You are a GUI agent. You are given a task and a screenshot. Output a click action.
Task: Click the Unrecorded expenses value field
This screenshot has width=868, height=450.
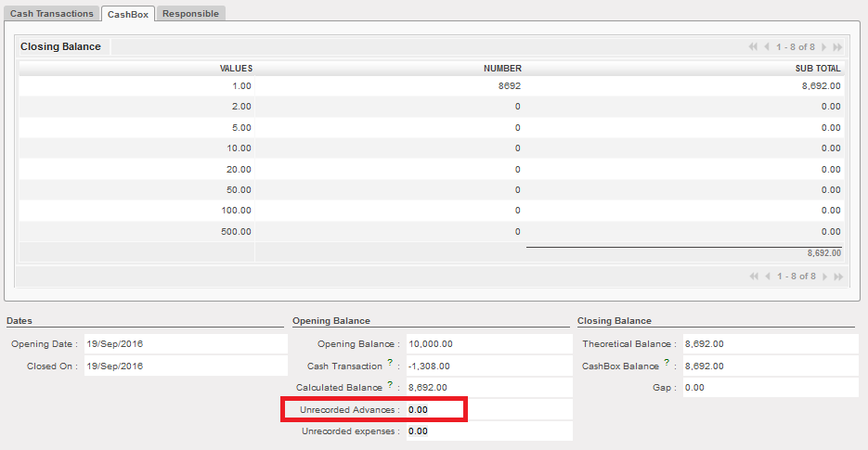tap(487, 431)
